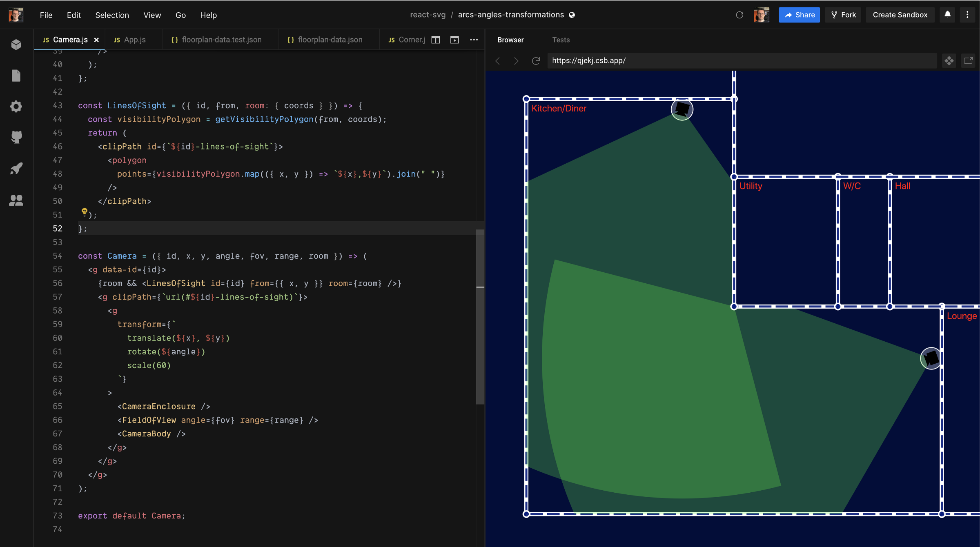Click the Share button
The height and width of the screenshot is (547, 980).
coord(799,15)
